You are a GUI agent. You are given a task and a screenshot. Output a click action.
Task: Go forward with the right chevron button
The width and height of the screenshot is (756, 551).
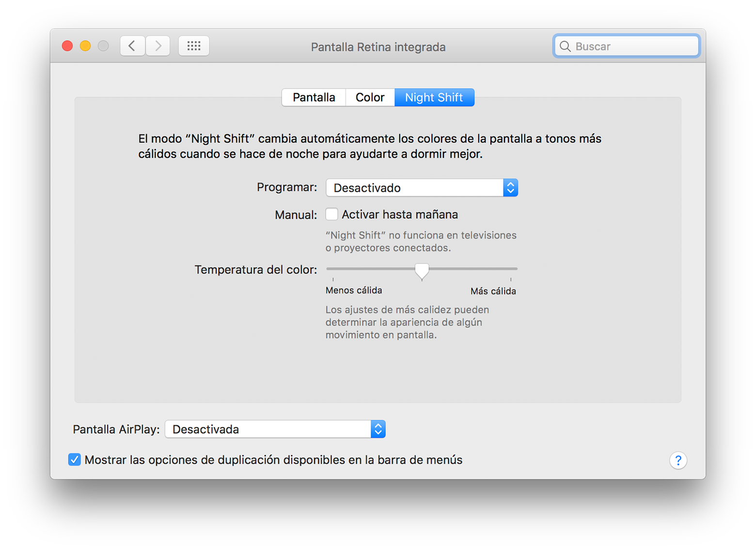click(158, 46)
